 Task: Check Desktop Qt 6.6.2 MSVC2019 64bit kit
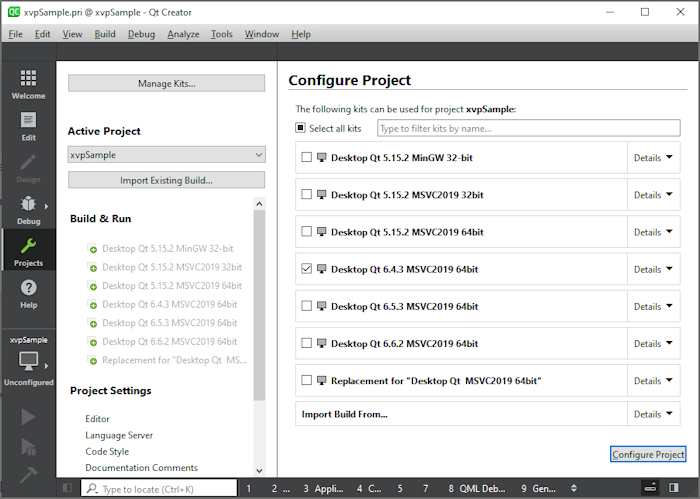pyautogui.click(x=306, y=343)
